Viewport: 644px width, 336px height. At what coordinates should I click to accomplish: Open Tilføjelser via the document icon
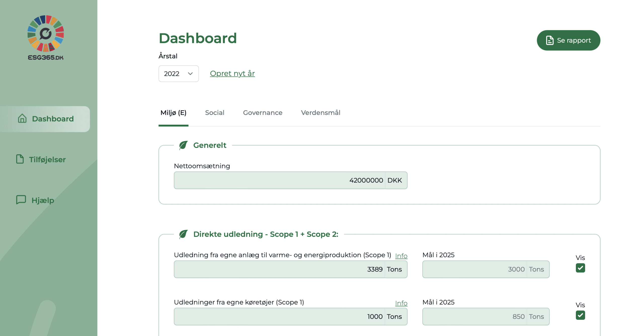point(21,159)
